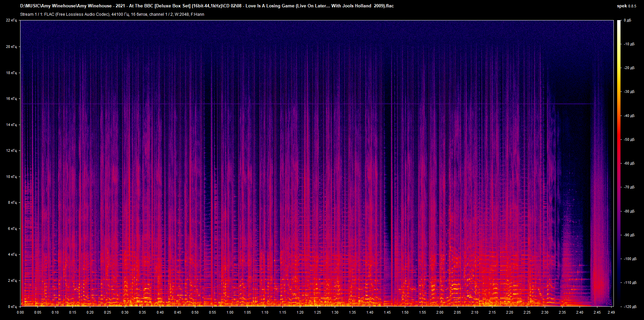Click the 22 кГц frequency label
This screenshot has height=320, width=644.
tap(11, 20)
